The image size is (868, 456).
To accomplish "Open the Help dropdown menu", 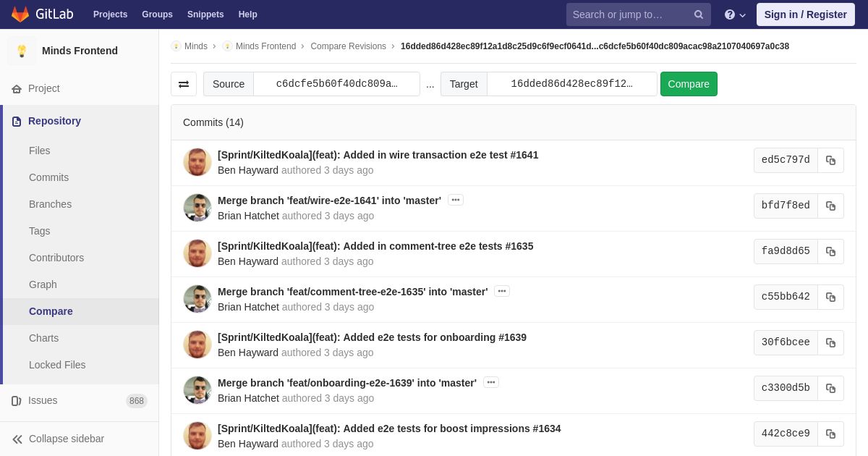I will pyautogui.click(x=735, y=14).
